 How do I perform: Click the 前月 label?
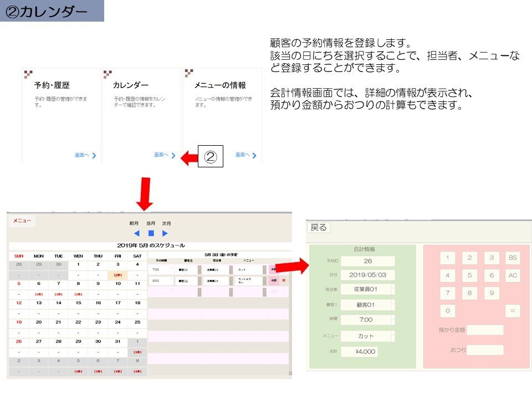tap(134, 223)
